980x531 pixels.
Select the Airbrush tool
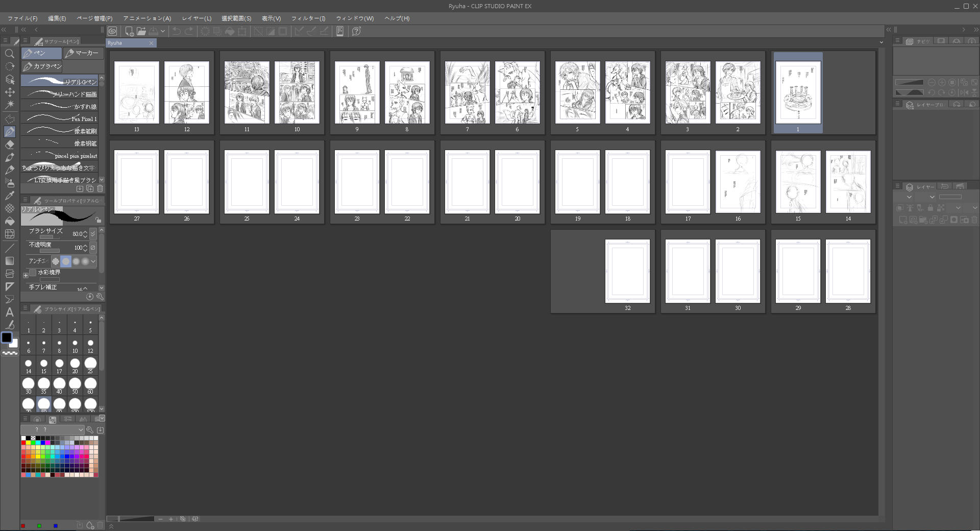[9, 182]
